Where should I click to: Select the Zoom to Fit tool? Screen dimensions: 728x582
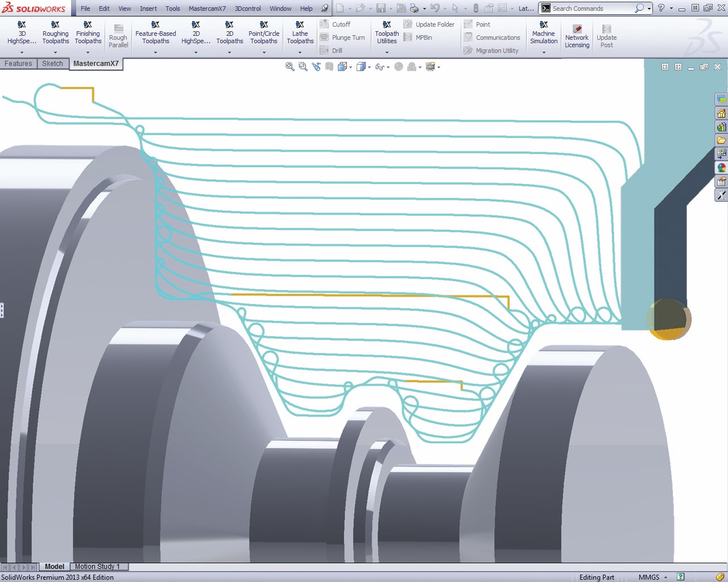(x=289, y=66)
